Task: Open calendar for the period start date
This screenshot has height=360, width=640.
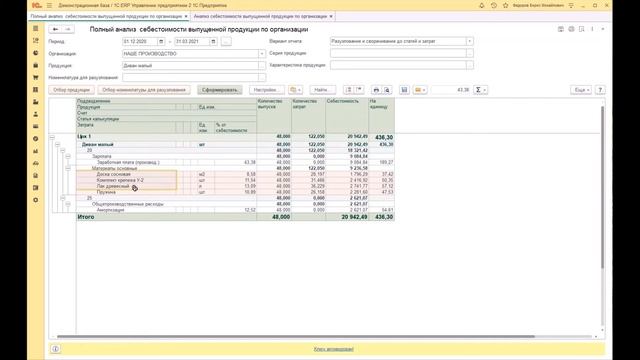Action: coord(161,42)
